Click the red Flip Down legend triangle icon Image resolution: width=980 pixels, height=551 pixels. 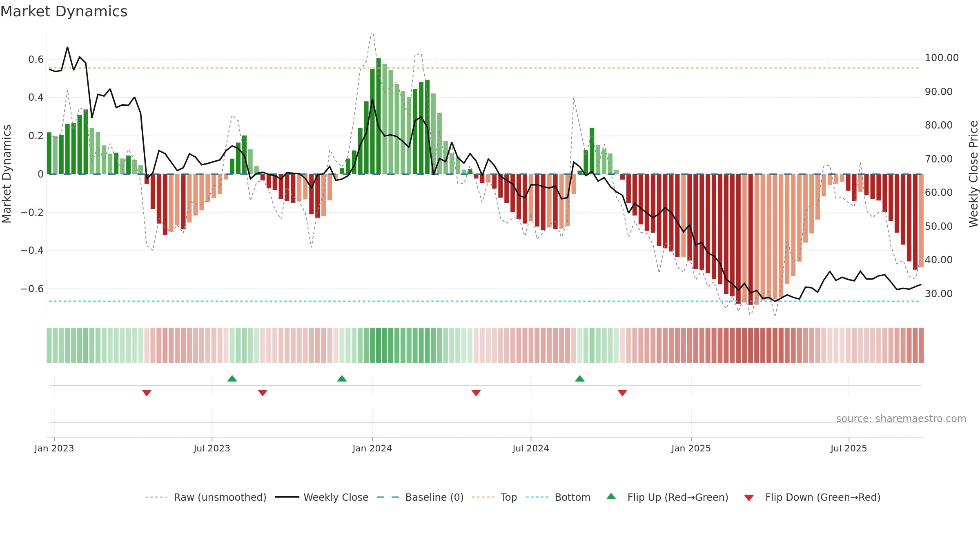coord(749,498)
